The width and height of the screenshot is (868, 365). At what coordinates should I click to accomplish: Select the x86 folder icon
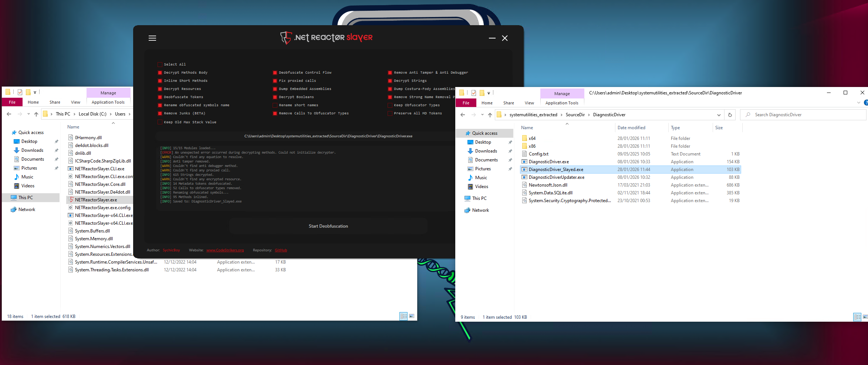(x=524, y=146)
